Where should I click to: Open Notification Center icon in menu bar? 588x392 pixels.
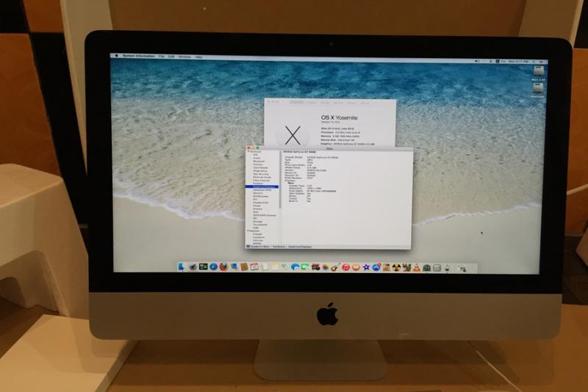(x=541, y=62)
